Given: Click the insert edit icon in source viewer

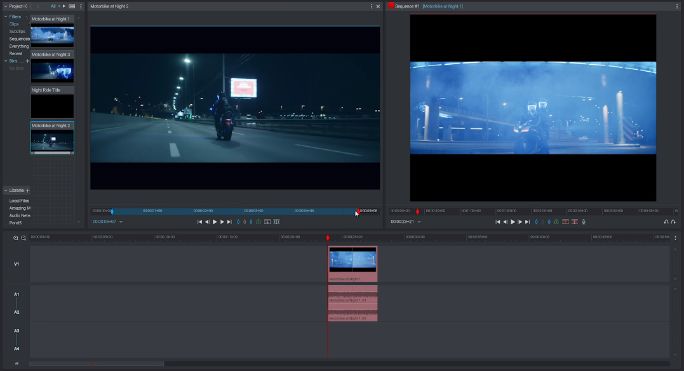Looking at the screenshot, I should pyautogui.click(x=276, y=222).
